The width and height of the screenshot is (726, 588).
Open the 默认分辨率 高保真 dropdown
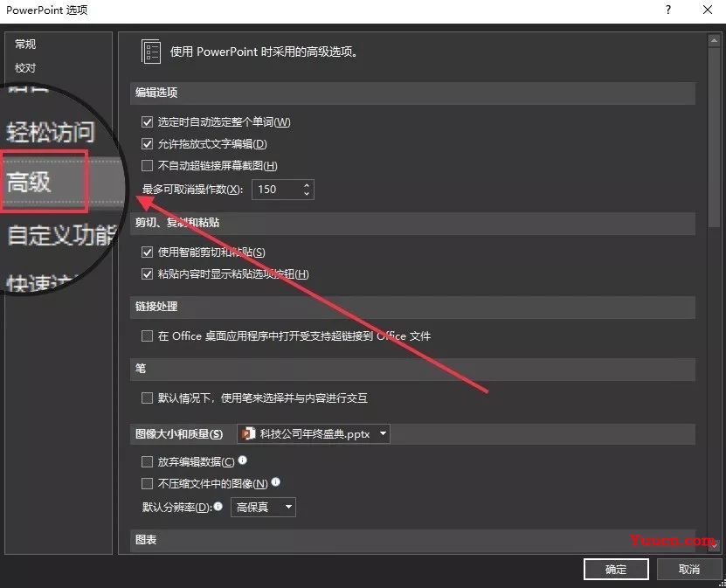263,508
